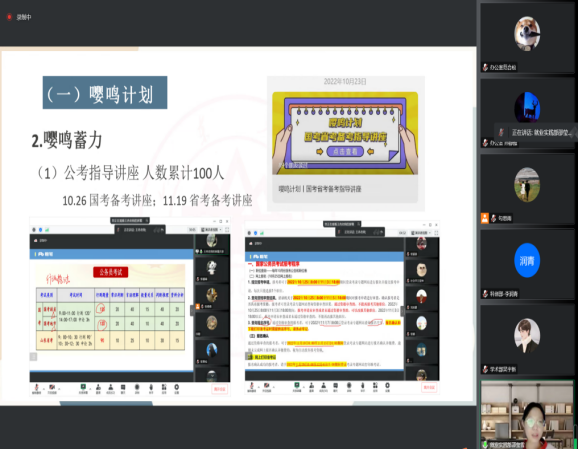Select the deer silhouette participant avatar
578x449 pixels.
(527, 107)
